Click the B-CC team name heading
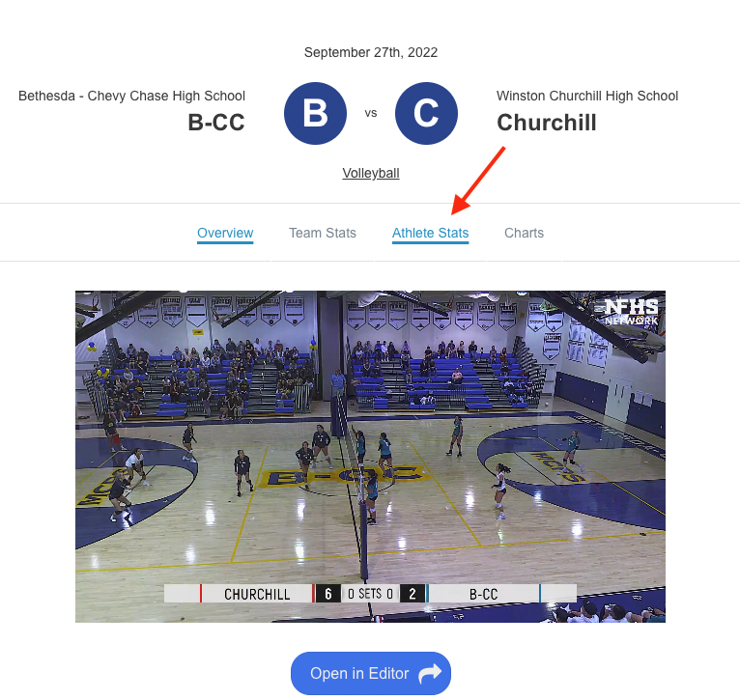 (216, 123)
